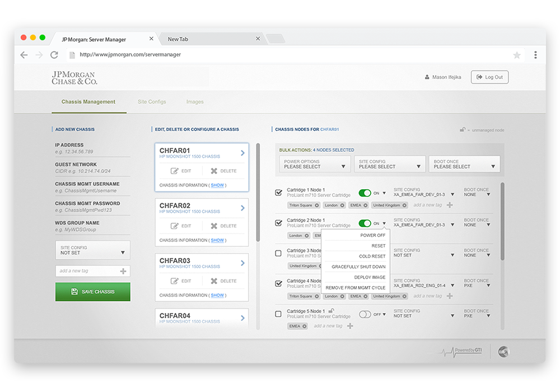Close the JP Morgan: Server Manager tab
Image resolution: width=560 pixels, height=392 pixels.
[x=151, y=39]
